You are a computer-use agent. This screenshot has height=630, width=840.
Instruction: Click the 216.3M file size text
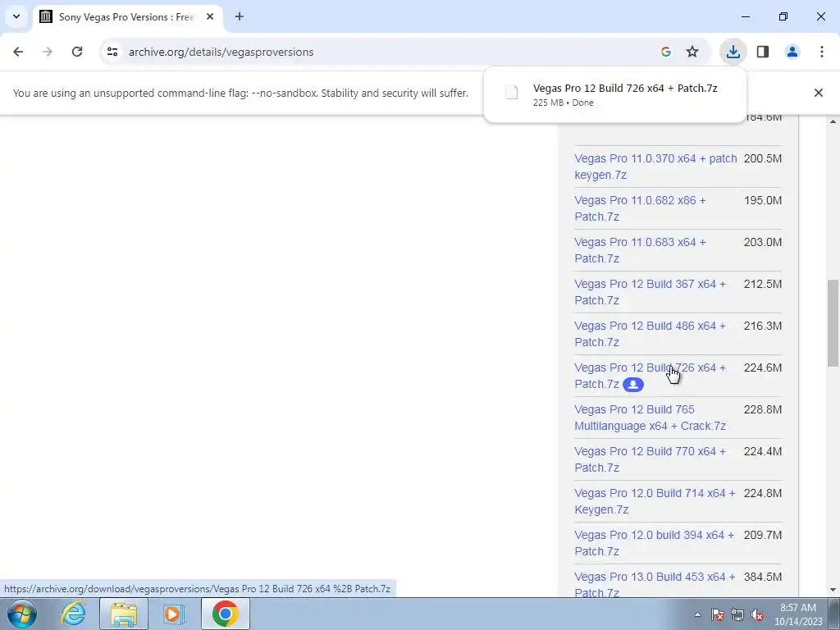[763, 326]
